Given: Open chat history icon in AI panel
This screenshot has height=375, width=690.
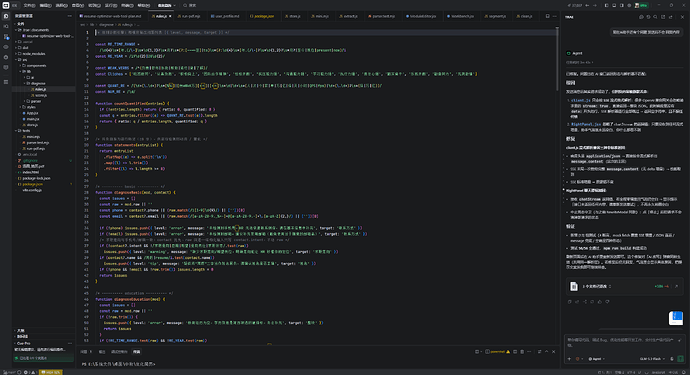Looking at the screenshot, I should (x=648, y=17).
